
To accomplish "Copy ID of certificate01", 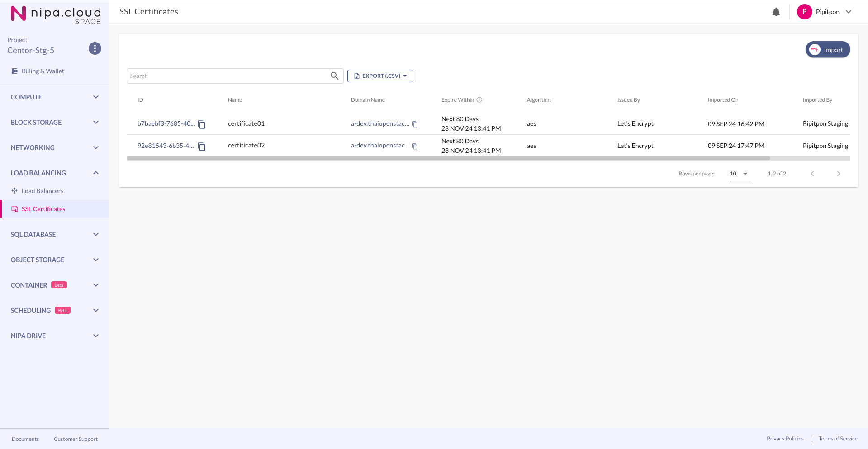I will pos(202,124).
